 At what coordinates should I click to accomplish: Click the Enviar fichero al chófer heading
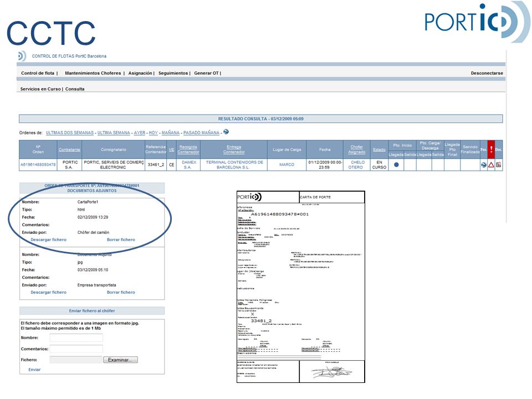tap(92, 310)
